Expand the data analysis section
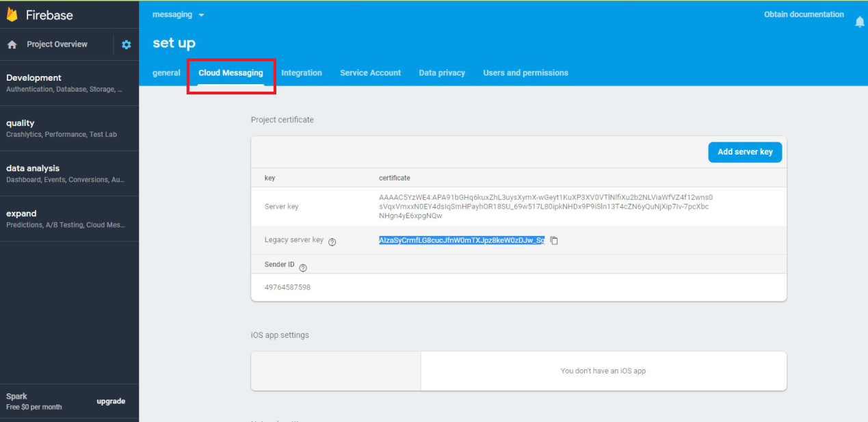 [x=69, y=173]
